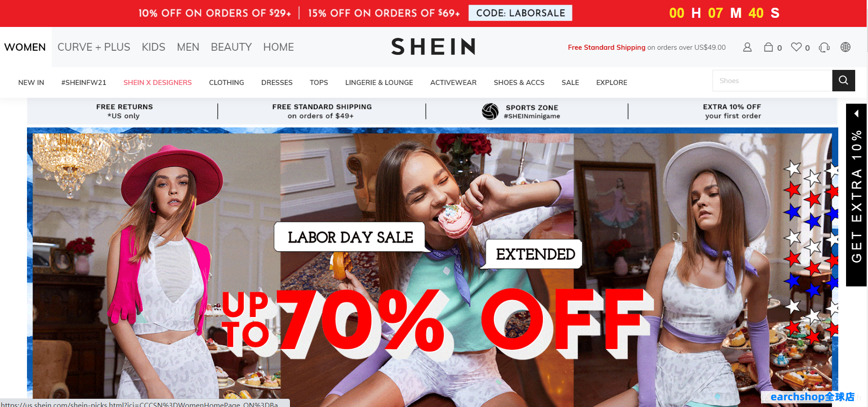This screenshot has height=407, width=868.
Task: Open the CLOTHING category menu
Action: (x=226, y=83)
